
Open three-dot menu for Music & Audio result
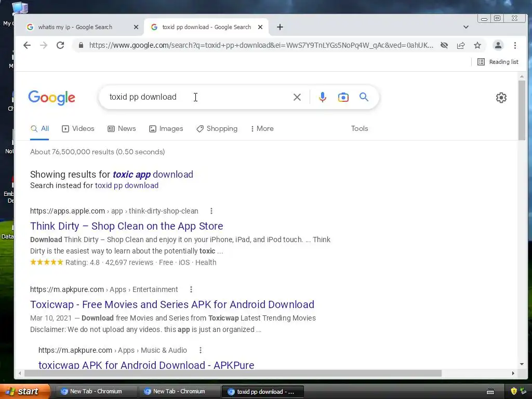201,350
